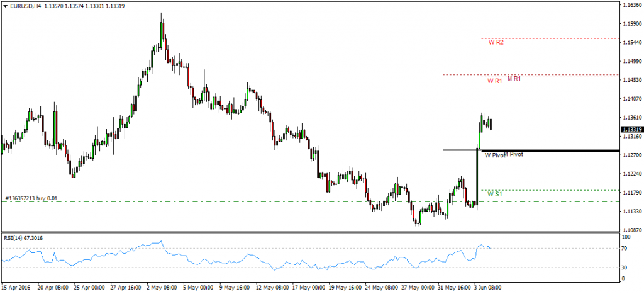
Task: Click the M R1 red label
Action: click(x=514, y=79)
